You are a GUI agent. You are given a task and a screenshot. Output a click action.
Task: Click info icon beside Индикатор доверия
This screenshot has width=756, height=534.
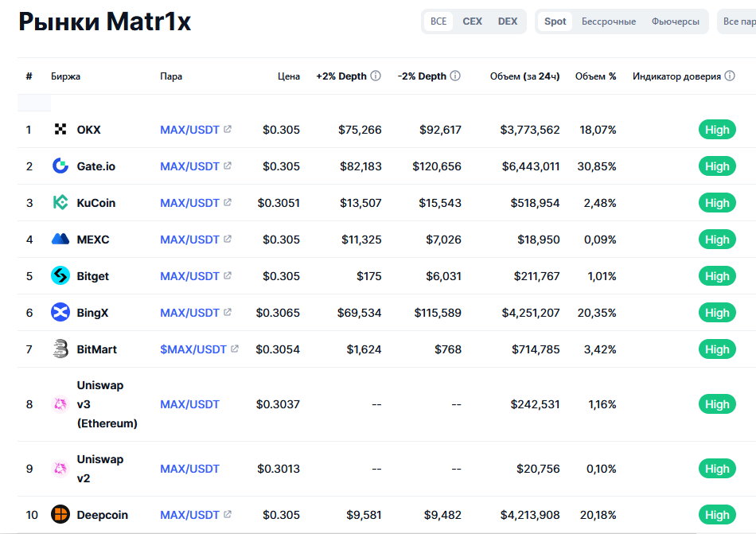(x=730, y=76)
